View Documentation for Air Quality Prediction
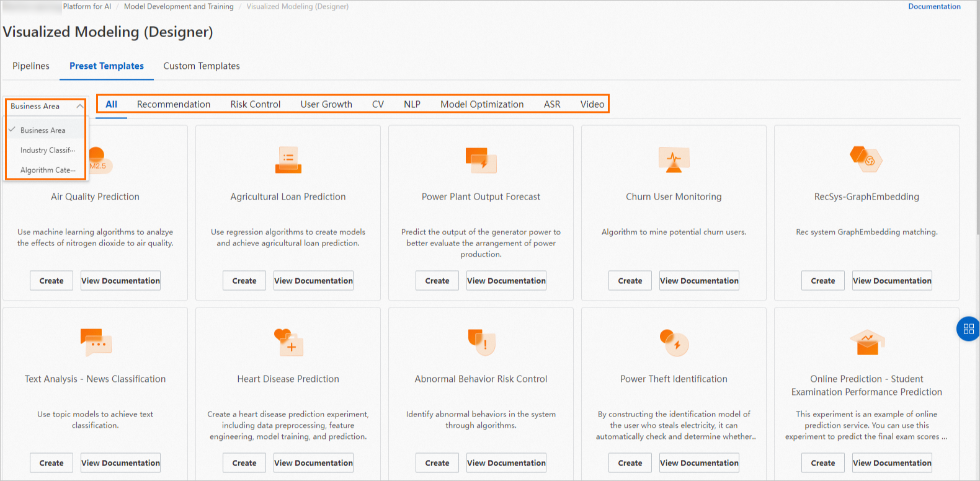This screenshot has width=980, height=481. pos(120,281)
